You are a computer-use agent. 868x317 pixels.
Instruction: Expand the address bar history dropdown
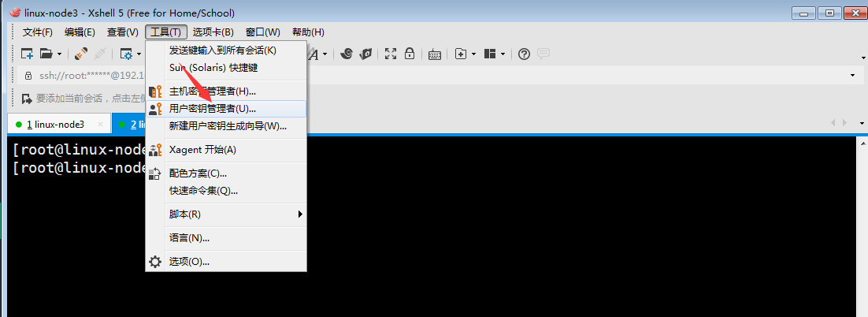852,76
